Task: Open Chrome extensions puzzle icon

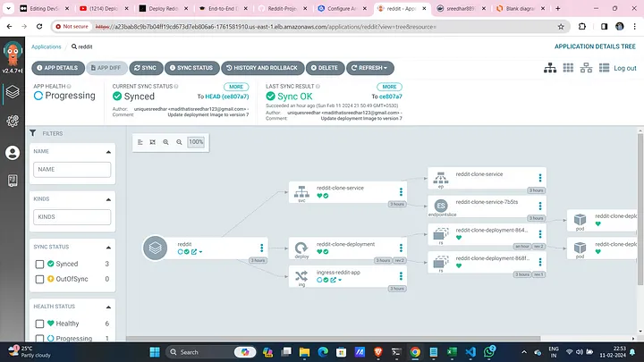Action: click(x=582, y=27)
